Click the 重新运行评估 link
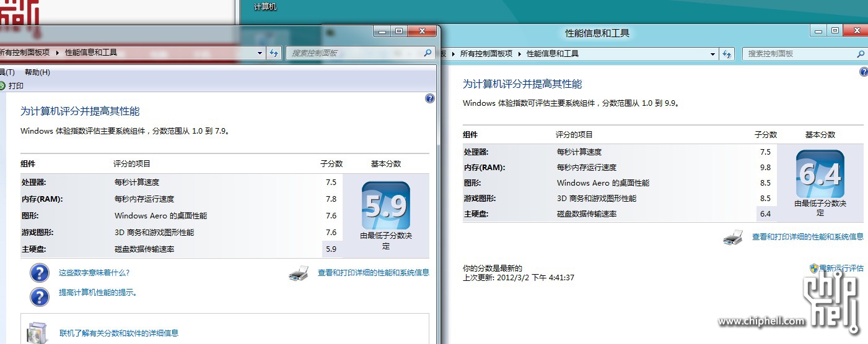The image size is (868, 344). tap(841, 268)
